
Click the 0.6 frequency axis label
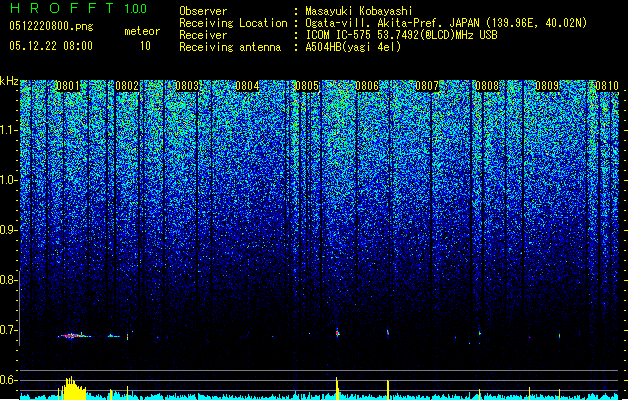point(7,380)
